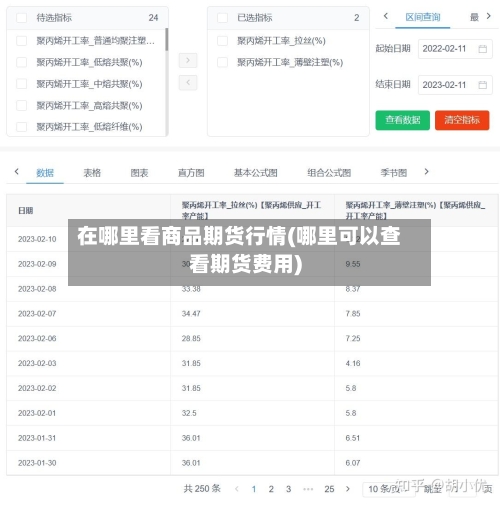This screenshot has width=500, height=506.
Task: Select date cell 2023-02-09
Action: [x=37, y=264]
